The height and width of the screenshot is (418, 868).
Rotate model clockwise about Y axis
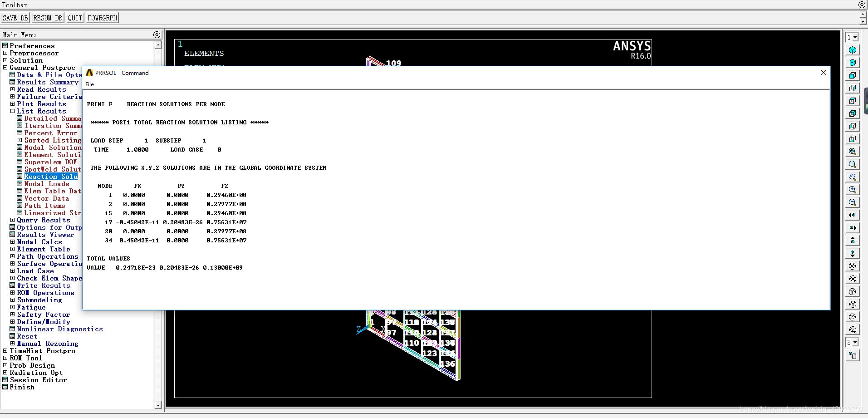coord(852,291)
